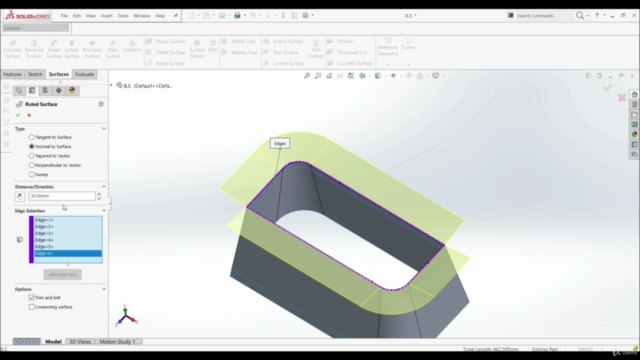Enable Connecting surface checkbox
The width and height of the screenshot is (640, 360).
coord(32,307)
